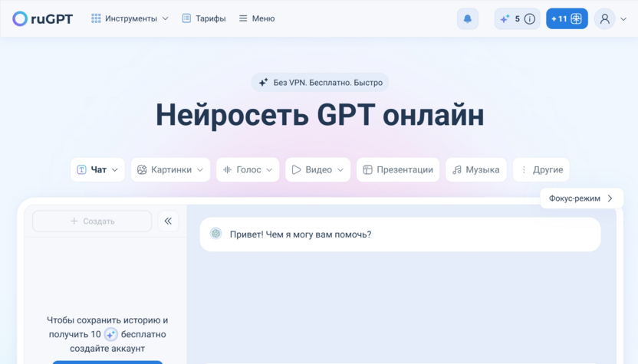Click the sparkle icon in sidebar bonus text
This screenshot has width=638, height=364.
(110, 334)
